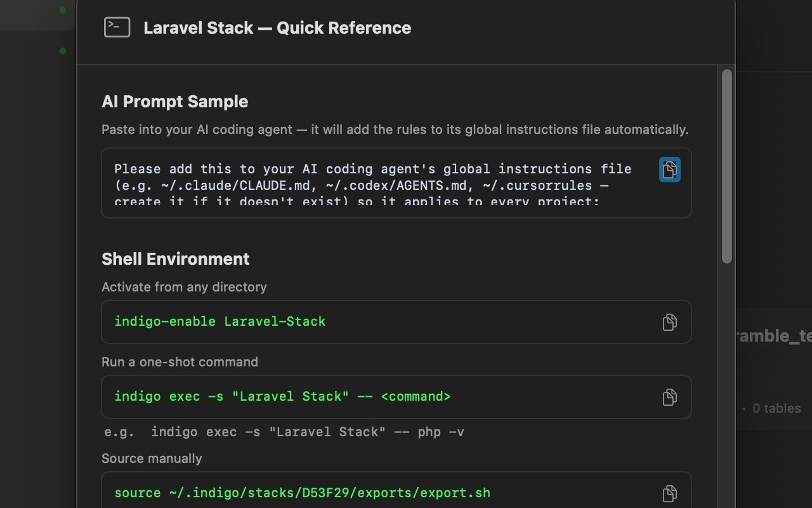
Task: Click the 'Run a one-shot command' label
Action: 180,362
